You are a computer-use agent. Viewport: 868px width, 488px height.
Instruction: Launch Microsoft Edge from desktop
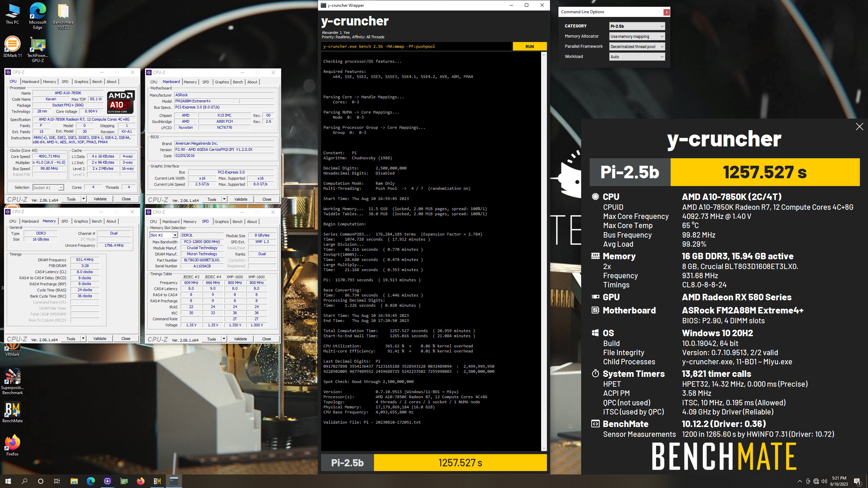coord(38,16)
